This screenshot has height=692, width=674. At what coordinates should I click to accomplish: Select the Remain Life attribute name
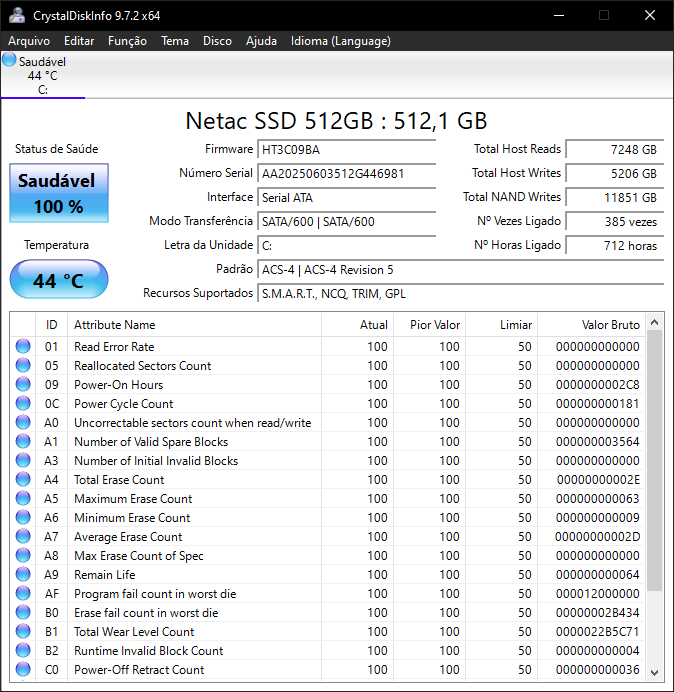click(x=105, y=575)
